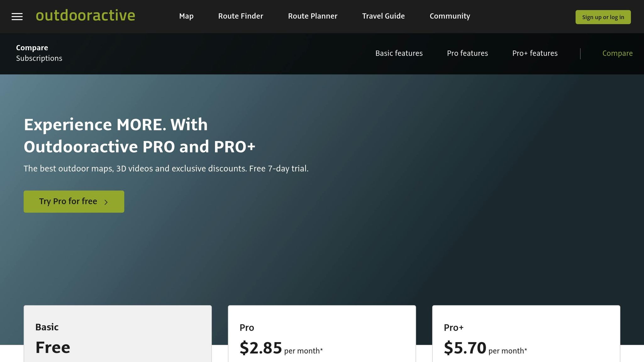This screenshot has height=362, width=644.
Task: Click the outdooractive logo
Action: coord(85,15)
